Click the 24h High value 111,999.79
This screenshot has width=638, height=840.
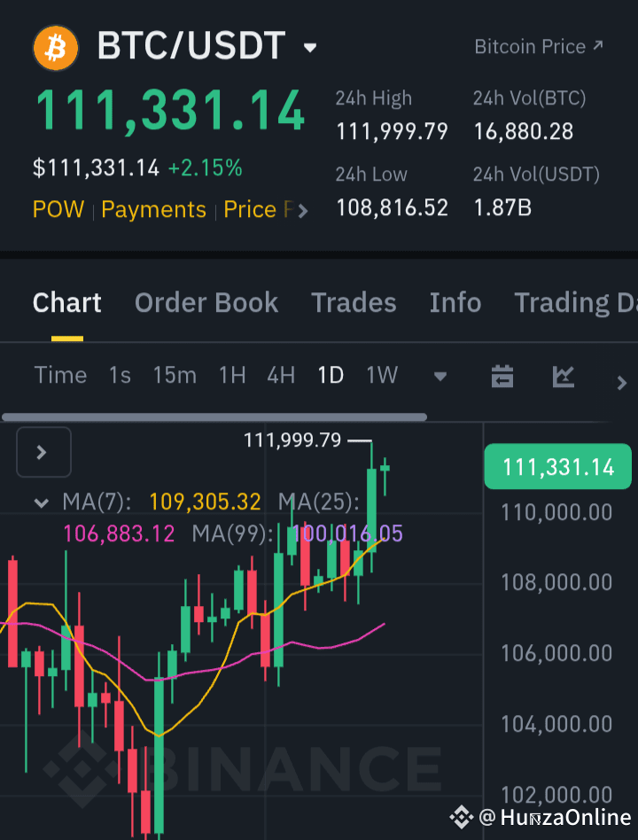tap(393, 131)
